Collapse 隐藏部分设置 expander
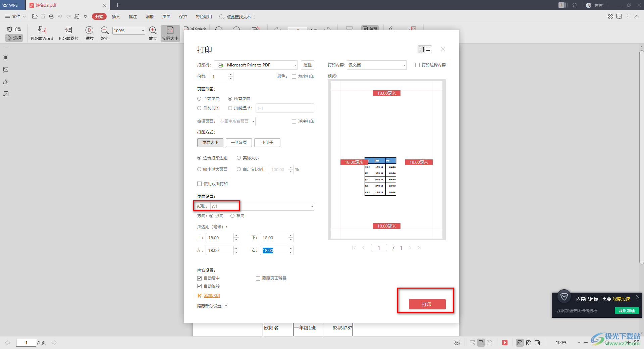Screen dimensions: 644x349 [x=212, y=306]
